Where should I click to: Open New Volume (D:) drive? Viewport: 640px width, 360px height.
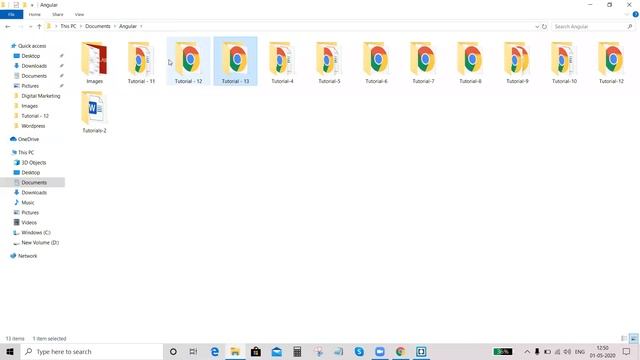point(40,242)
